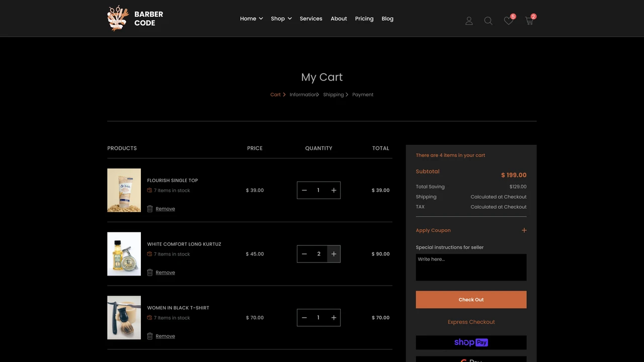Decrease quantity of Flourish Single Top
644x362 pixels.
coord(304,190)
